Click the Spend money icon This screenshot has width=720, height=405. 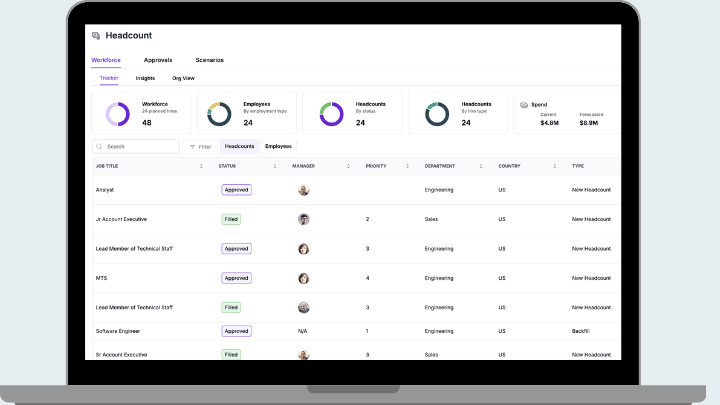[524, 103]
